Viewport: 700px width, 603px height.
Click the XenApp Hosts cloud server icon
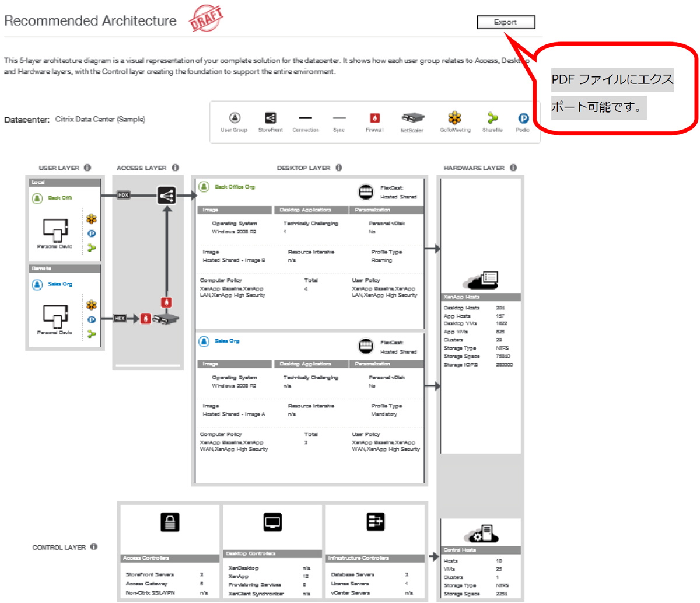(481, 280)
